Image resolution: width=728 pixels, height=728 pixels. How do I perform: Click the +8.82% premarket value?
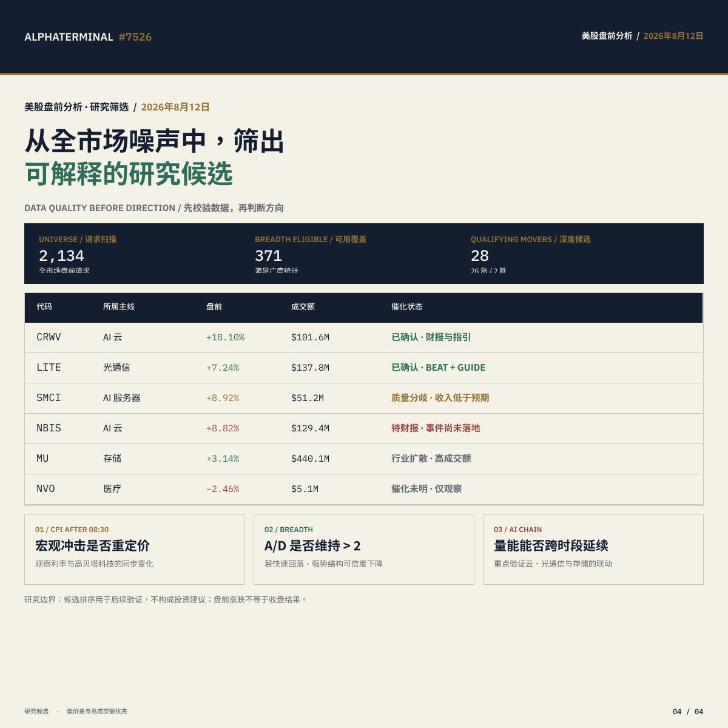[223, 428]
